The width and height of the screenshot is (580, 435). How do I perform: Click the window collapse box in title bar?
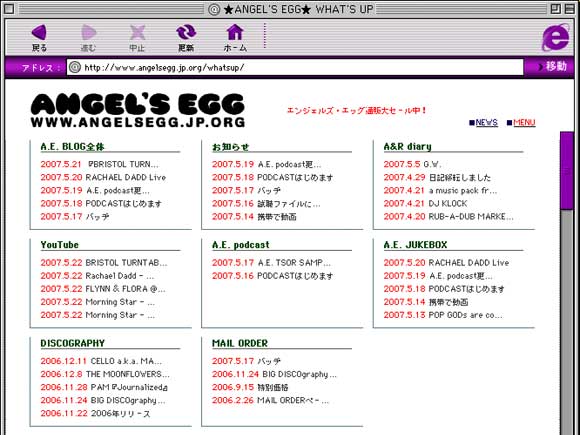coord(570,9)
